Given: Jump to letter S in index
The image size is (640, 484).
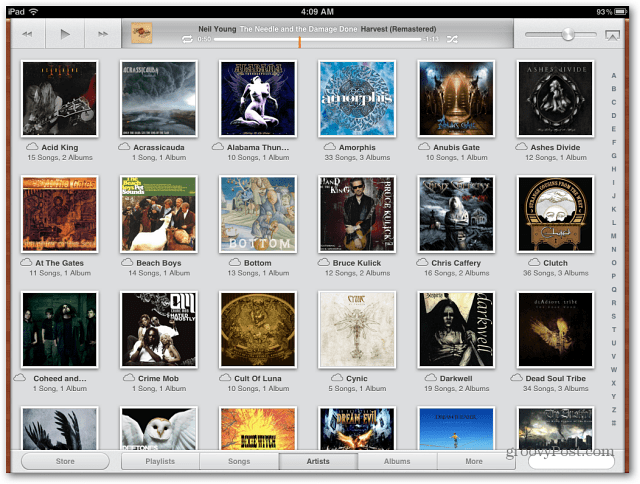Looking at the screenshot, I should click(x=613, y=316).
